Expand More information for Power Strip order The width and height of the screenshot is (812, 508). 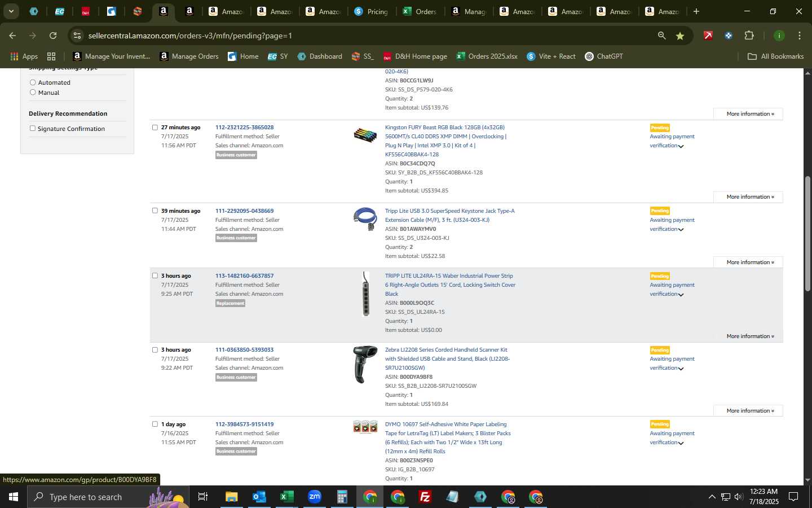click(x=748, y=336)
